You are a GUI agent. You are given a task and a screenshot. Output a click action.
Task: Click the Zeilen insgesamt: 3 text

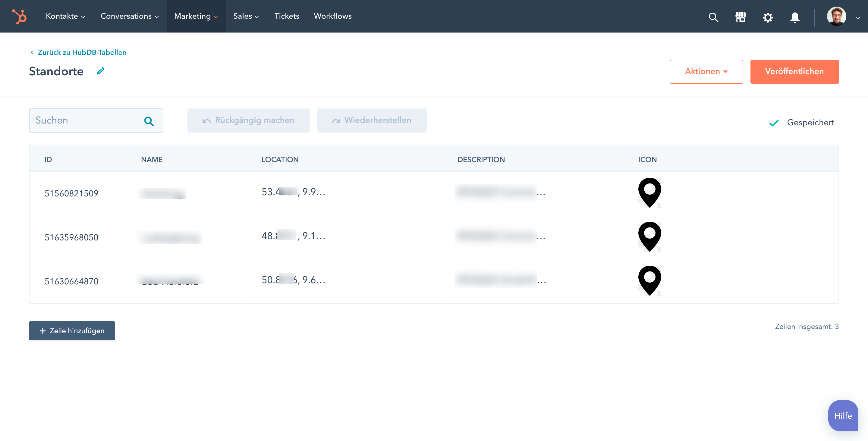pyautogui.click(x=807, y=327)
